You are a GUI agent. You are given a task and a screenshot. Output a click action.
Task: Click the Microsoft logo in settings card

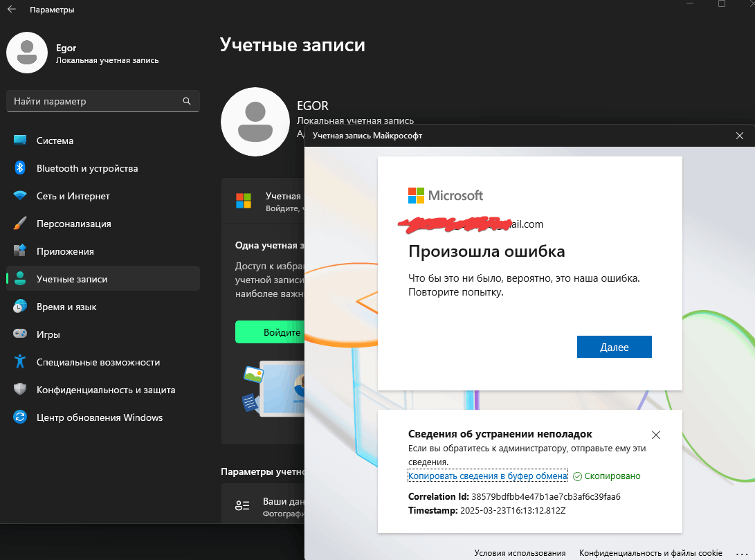point(244,200)
